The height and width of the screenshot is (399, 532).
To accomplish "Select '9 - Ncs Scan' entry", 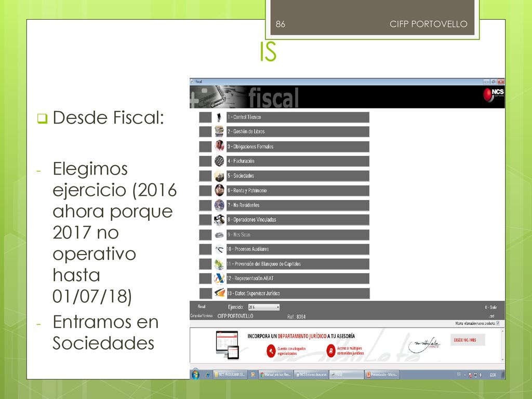I will [298, 235].
